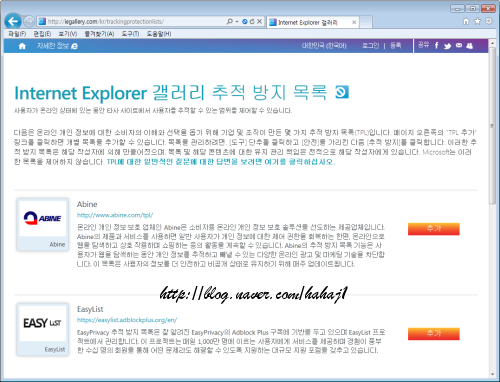The width and height of the screenshot is (500, 382).
Task: Click the scrollbar up arrow
Action: (492, 43)
